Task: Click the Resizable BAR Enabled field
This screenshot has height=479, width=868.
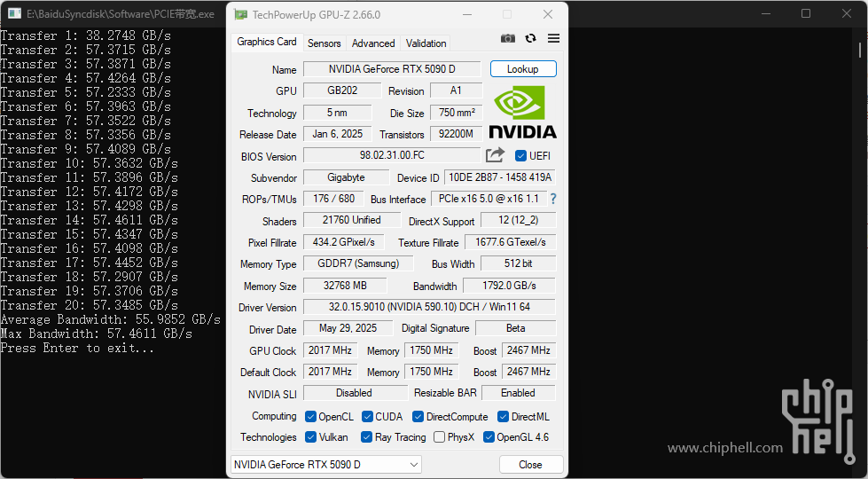Action: 518,393
